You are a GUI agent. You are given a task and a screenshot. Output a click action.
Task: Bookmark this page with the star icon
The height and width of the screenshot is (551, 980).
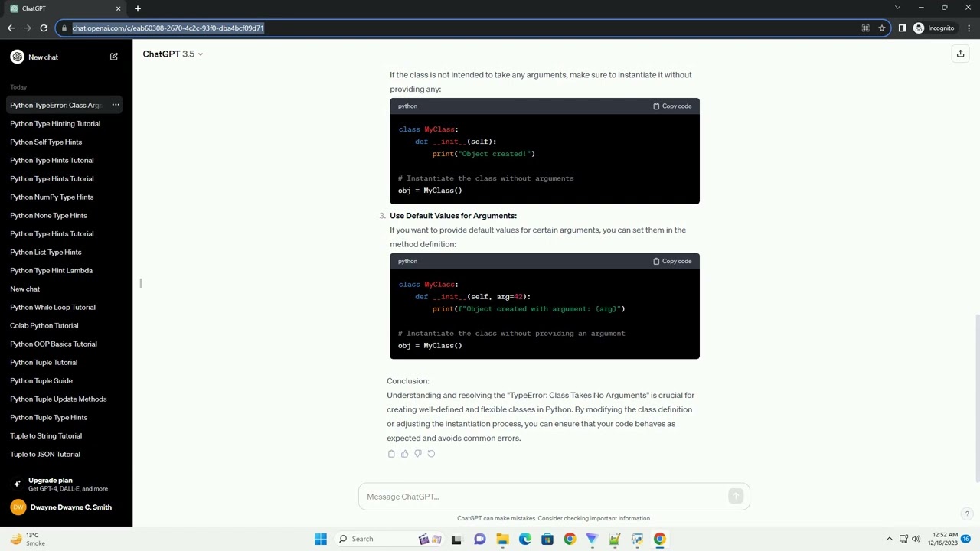pos(882,28)
